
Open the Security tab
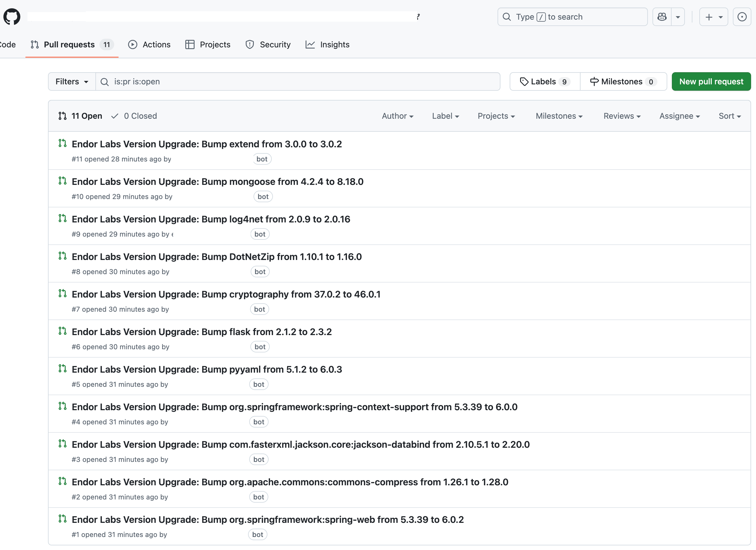pyautogui.click(x=268, y=44)
